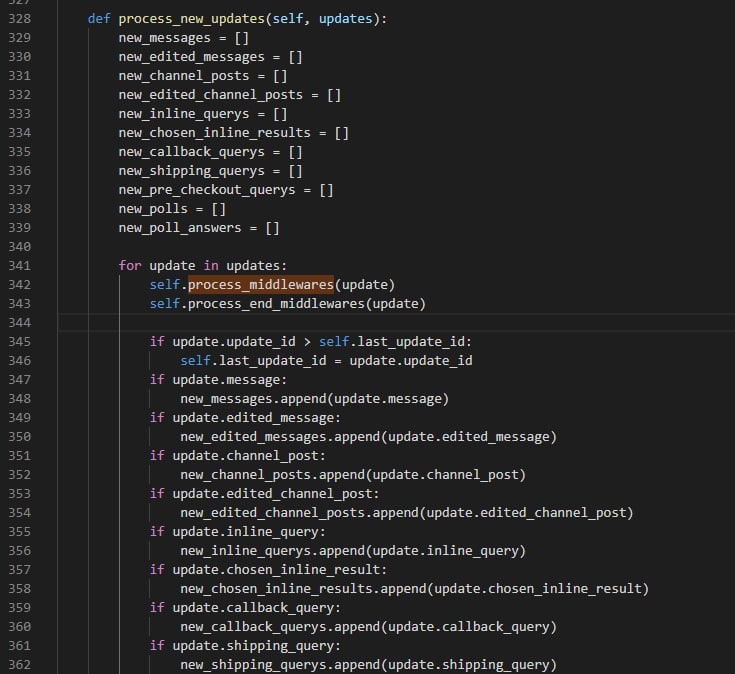Click line number 328 in gutter
The height and width of the screenshot is (674, 735).
click(20, 19)
